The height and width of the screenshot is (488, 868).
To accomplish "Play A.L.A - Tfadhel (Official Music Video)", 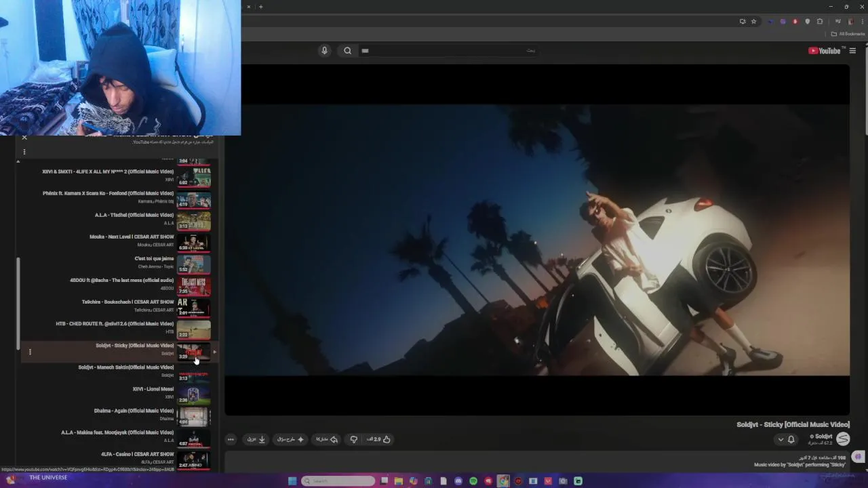I will coord(134,215).
